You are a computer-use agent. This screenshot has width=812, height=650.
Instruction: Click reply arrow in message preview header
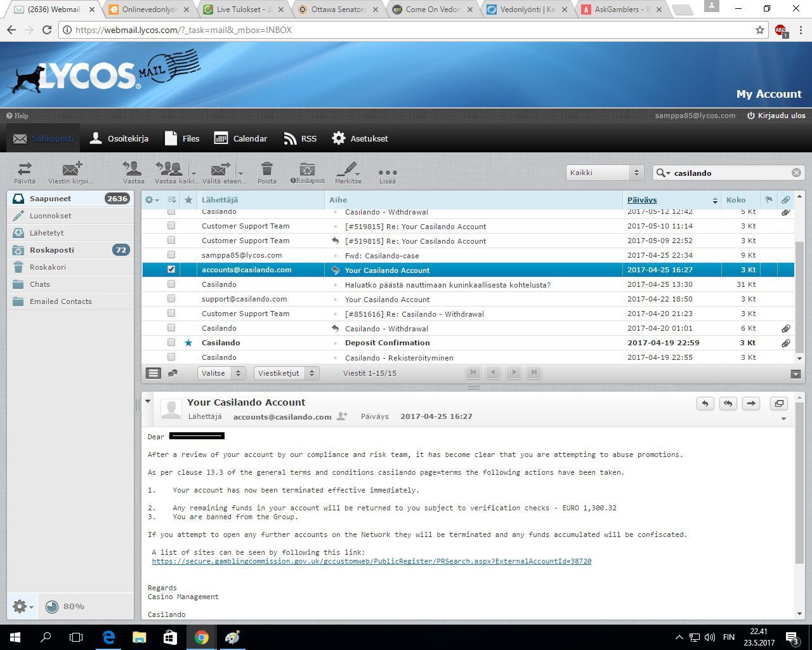(705, 403)
